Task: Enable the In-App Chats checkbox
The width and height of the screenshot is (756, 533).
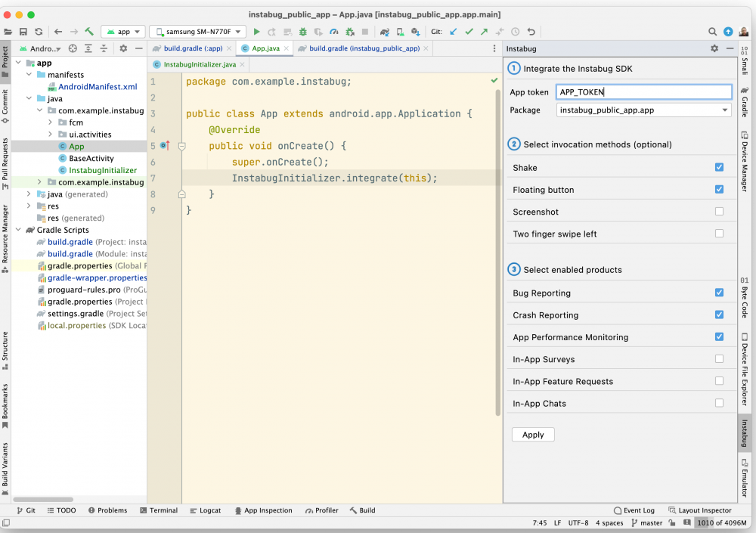Action: point(719,403)
